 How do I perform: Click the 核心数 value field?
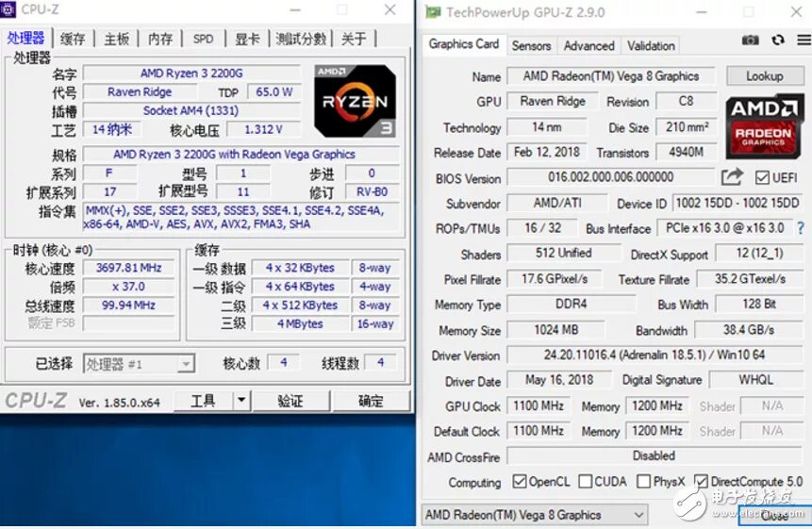[x=283, y=362]
